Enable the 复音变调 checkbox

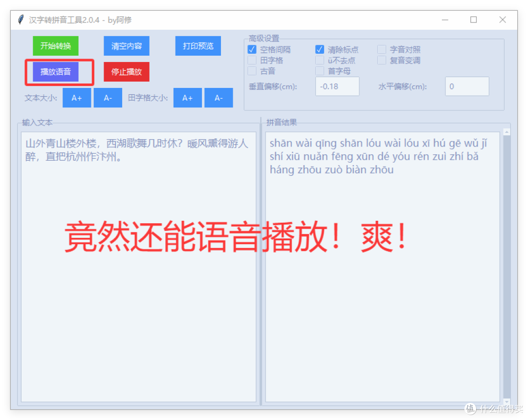click(381, 61)
